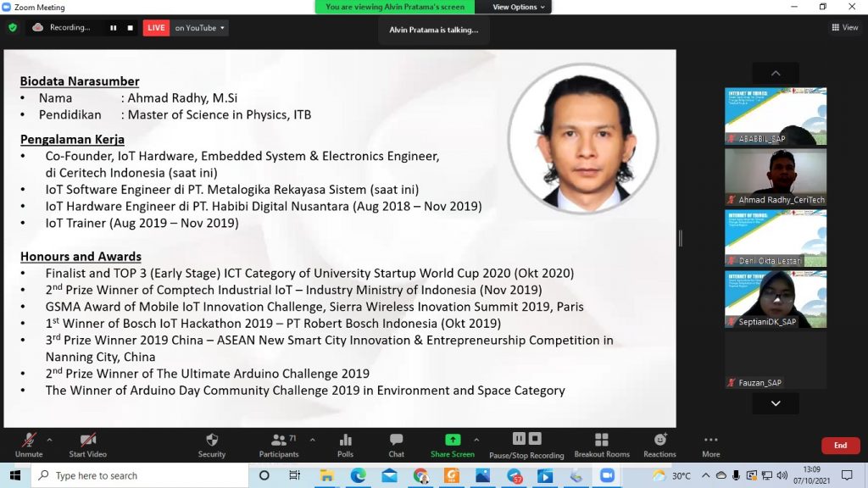The height and width of the screenshot is (488, 868).
Task: Open the Chat panel
Action: 397,446
